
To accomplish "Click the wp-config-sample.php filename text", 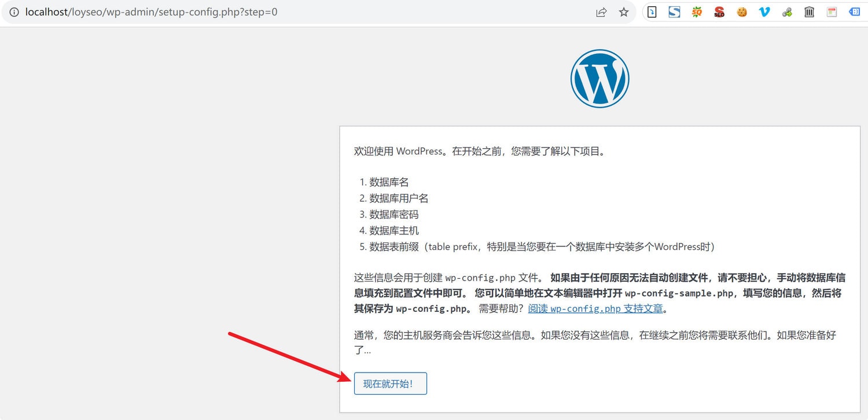I will [x=679, y=293].
